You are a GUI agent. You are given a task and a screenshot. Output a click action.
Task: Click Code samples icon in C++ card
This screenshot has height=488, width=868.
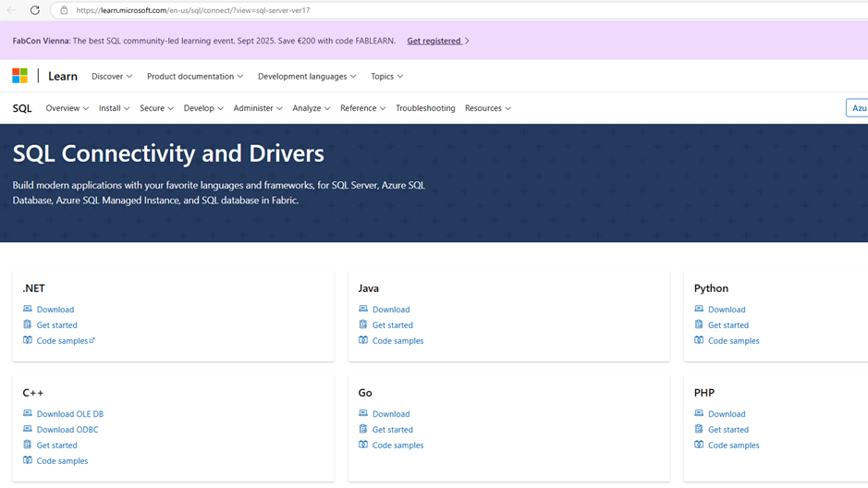pos(27,459)
